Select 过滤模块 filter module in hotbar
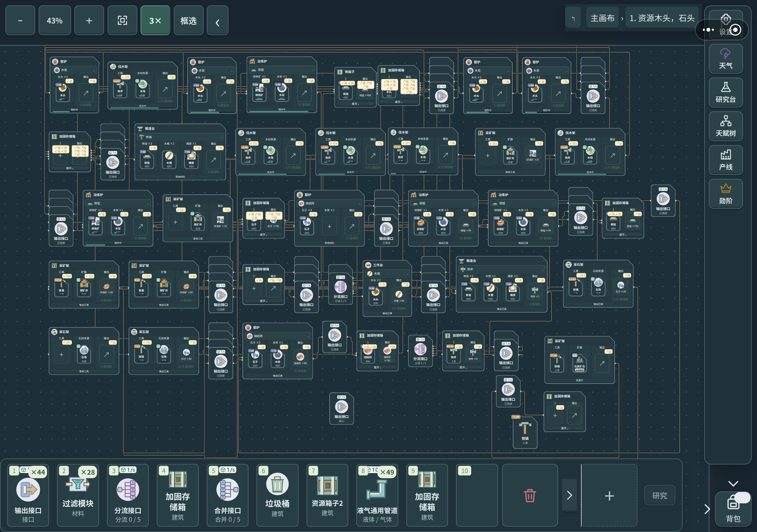This screenshot has width=757, height=532. click(x=78, y=495)
